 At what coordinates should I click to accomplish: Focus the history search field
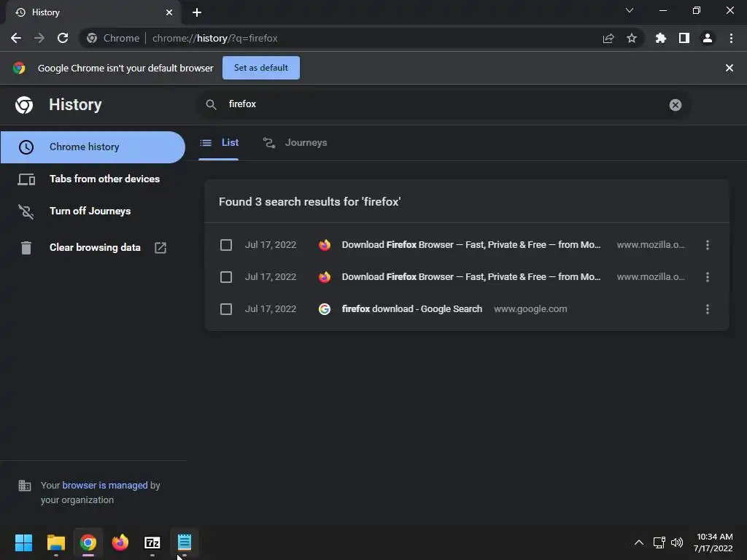point(443,104)
